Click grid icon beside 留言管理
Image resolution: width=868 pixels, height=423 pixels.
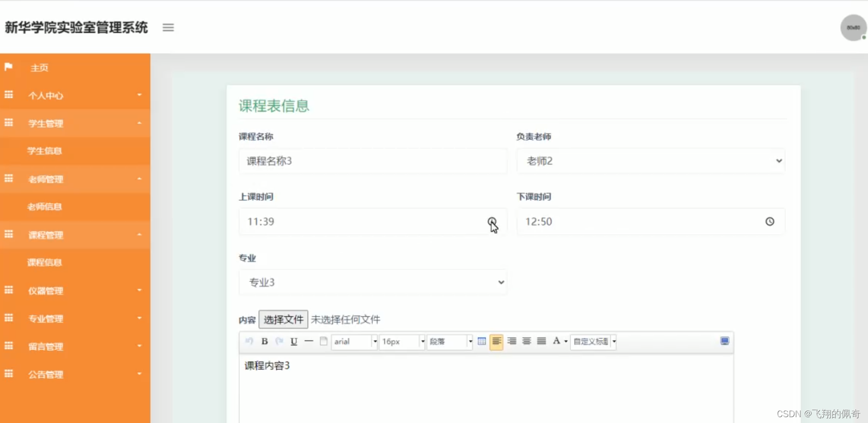tap(9, 345)
